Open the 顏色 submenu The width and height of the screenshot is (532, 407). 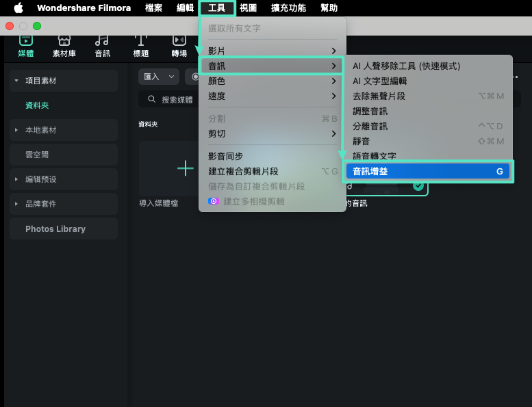[272, 81]
